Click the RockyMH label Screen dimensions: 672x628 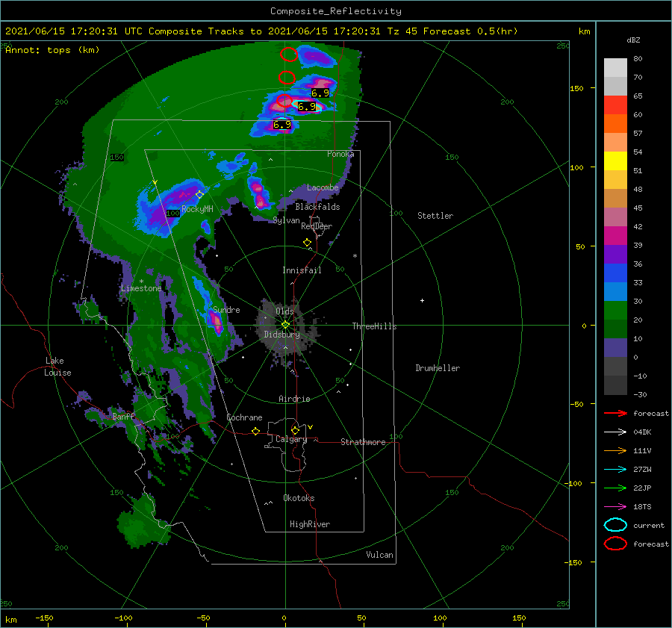point(197,209)
